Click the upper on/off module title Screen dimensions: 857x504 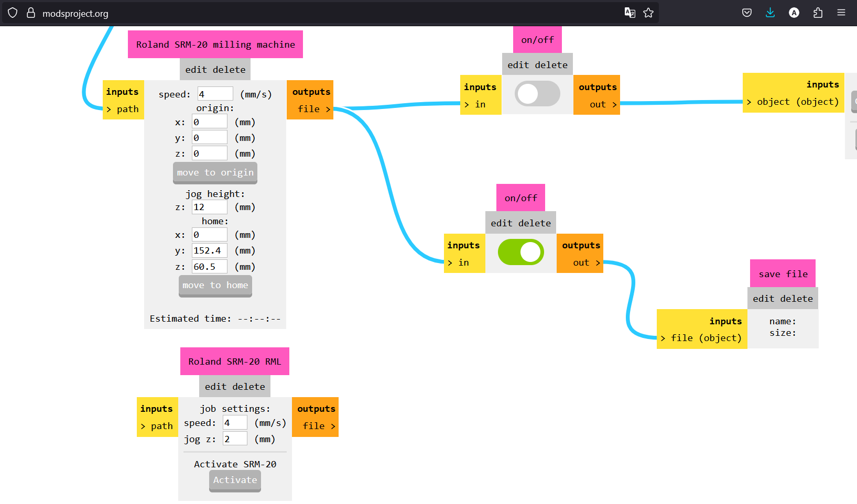(537, 40)
